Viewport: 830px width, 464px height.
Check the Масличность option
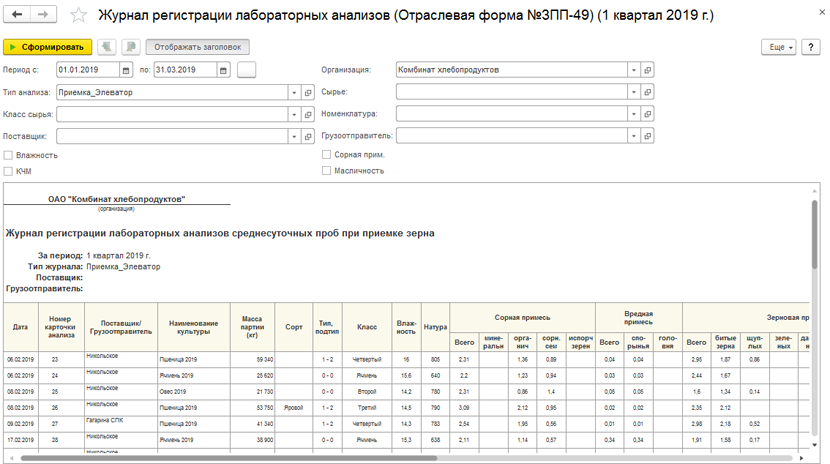(327, 170)
